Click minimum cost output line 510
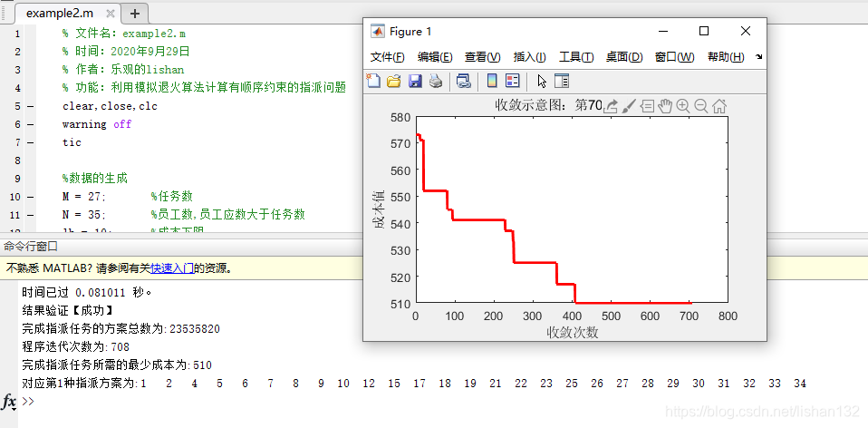 tap(116, 365)
